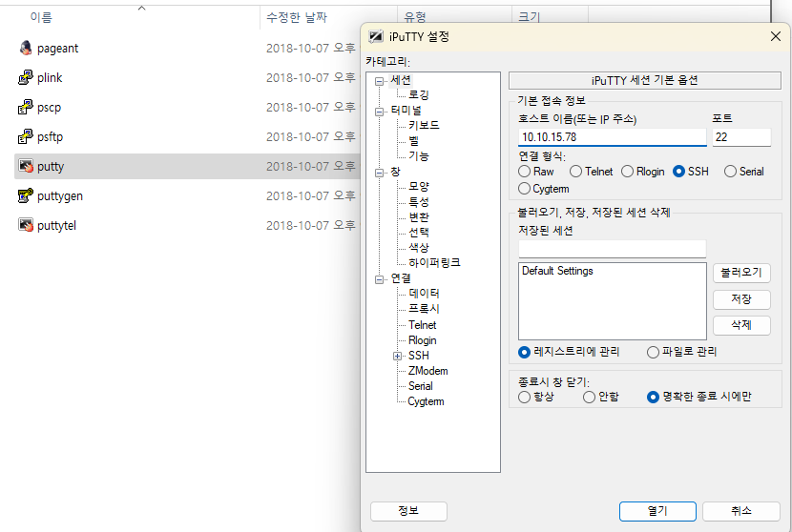Click the 취소 button

(x=741, y=511)
